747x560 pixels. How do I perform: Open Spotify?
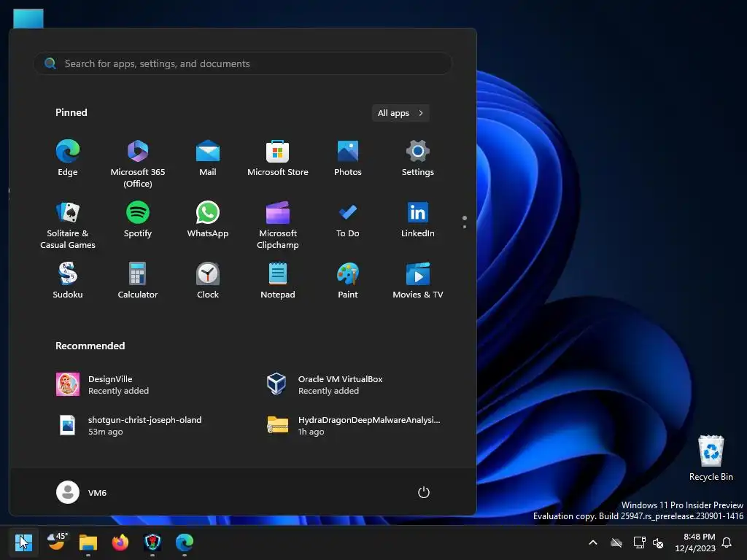coord(138,220)
